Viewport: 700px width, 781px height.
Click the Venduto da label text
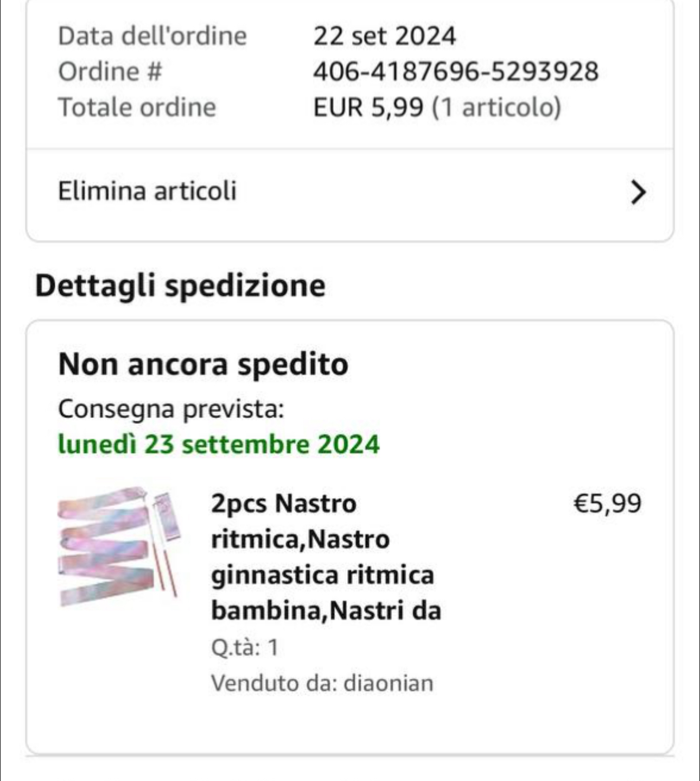click(275, 683)
